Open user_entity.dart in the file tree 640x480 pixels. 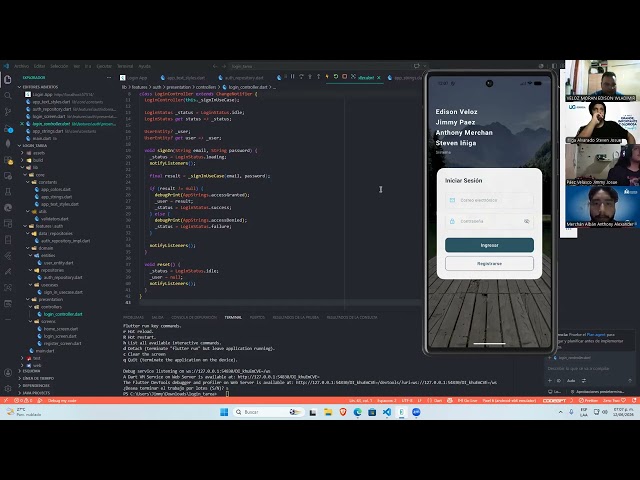(58, 263)
